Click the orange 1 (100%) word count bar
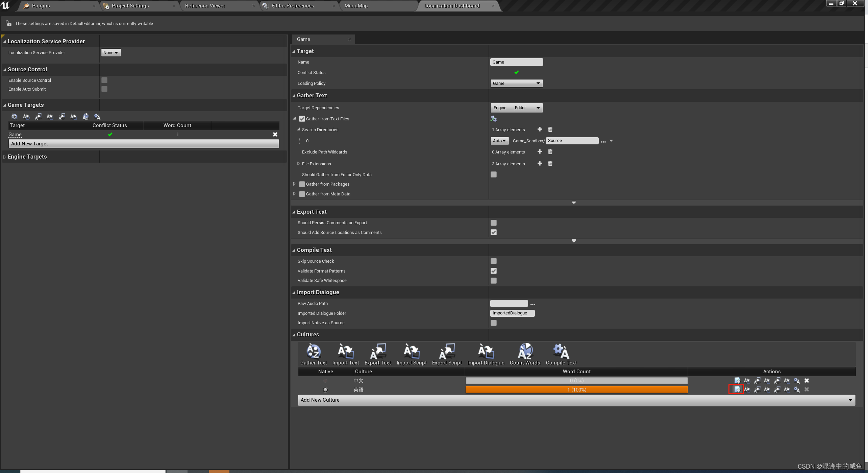Screen dimensions: 868x473 click(576, 390)
